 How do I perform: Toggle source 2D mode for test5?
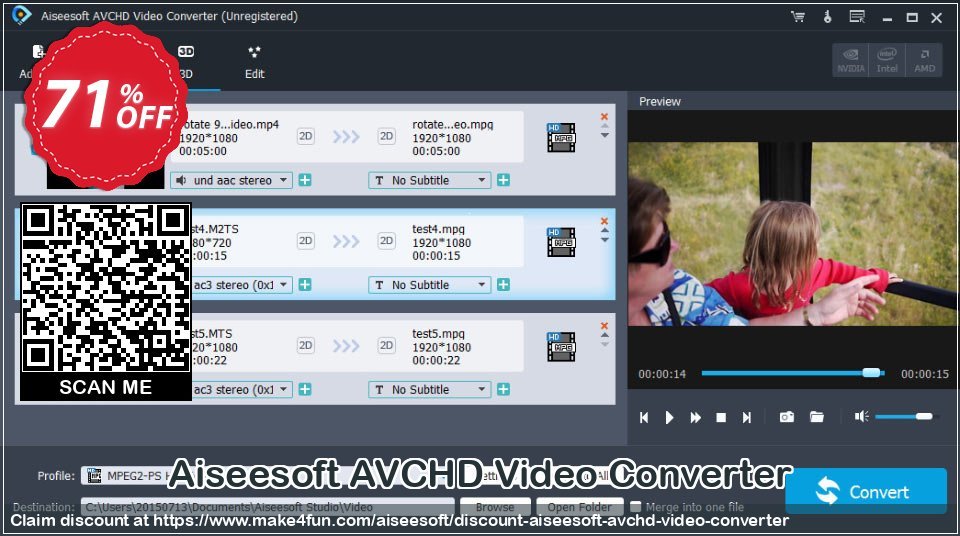coord(306,345)
